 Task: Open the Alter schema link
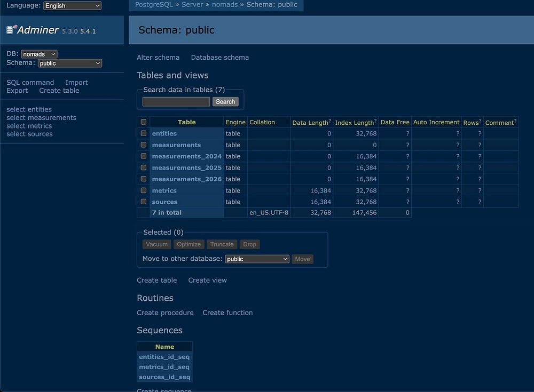pos(158,58)
